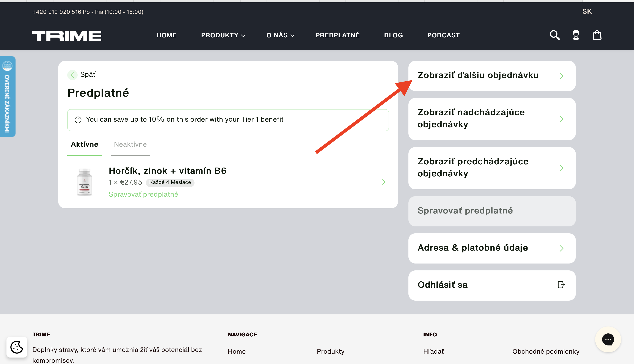Expand the O NÁS dropdown menu

click(281, 35)
